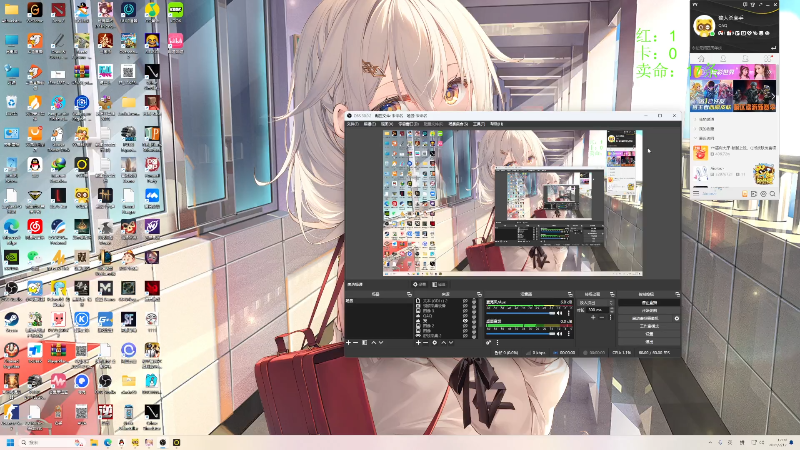800x450 pixels.
Task: Remove scene transition with minus icon
Action: click(x=602, y=317)
